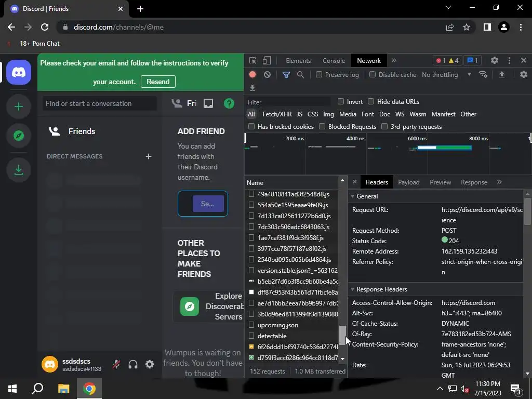Add a server with the plus icon
Screen dimensions: 532x399
pos(19,107)
